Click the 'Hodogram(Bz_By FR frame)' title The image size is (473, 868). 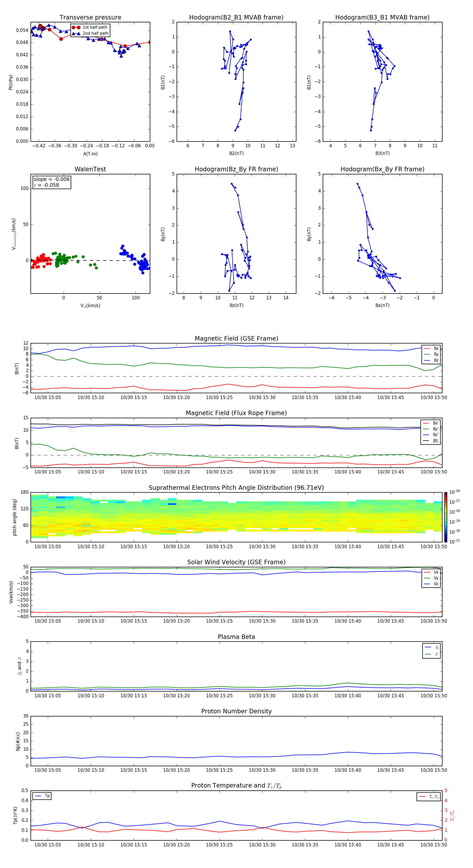tap(236, 169)
